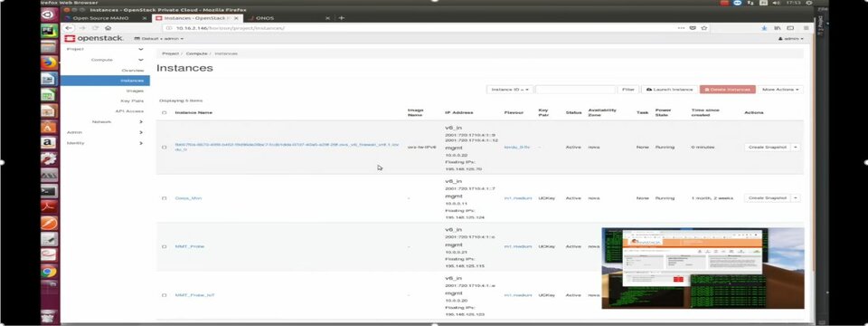868x326 pixels.
Task: Select Images in the Compute menu
Action: click(135, 91)
